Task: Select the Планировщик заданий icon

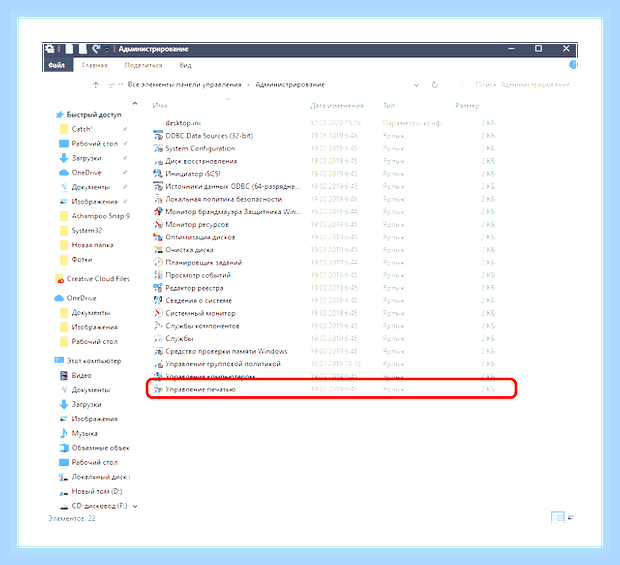Action: [x=158, y=262]
